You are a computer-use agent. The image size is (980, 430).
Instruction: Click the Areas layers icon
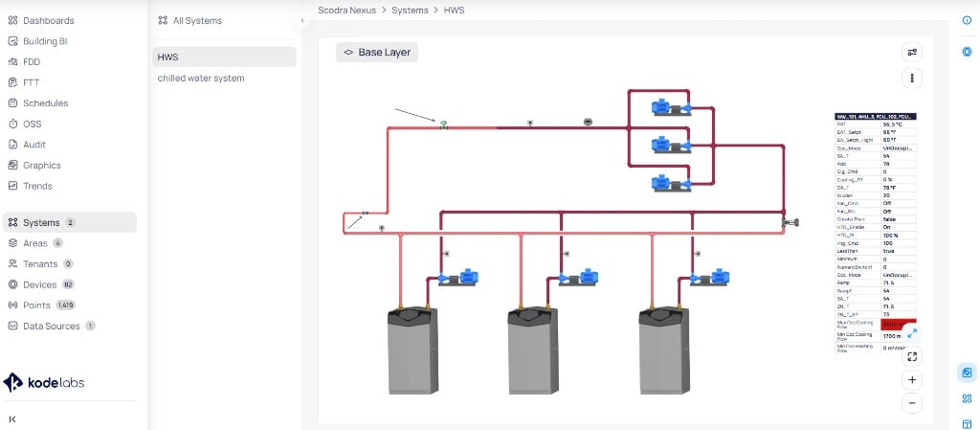pyautogui.click(x=12, y=243)
